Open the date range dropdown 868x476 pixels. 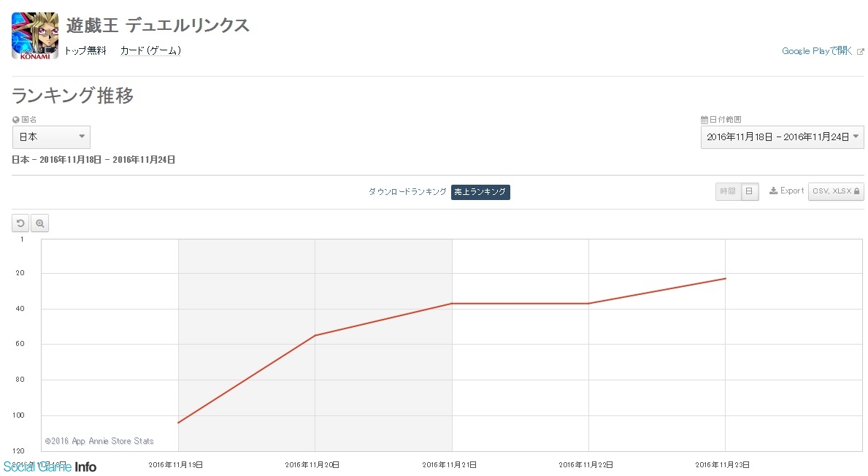[x=782, y=137]
